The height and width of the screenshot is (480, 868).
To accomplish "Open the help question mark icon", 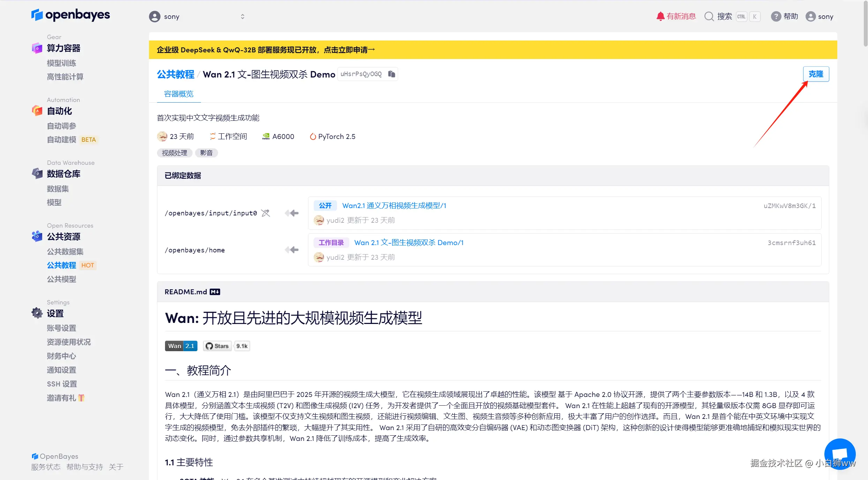I will pyautogui.click(x=776, y=16).
